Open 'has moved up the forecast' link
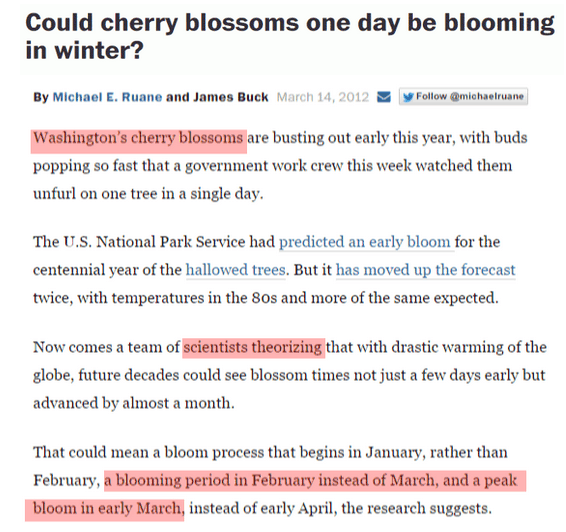The image size is (566, 532). (426, 270)
